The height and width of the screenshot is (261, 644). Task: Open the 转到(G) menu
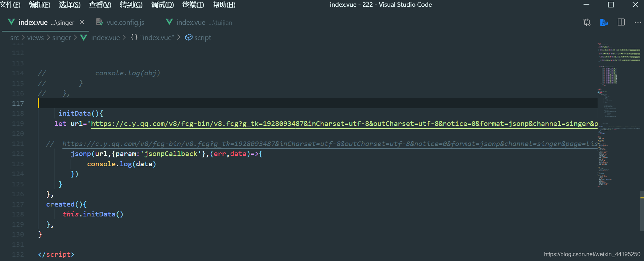pos(131,5)
